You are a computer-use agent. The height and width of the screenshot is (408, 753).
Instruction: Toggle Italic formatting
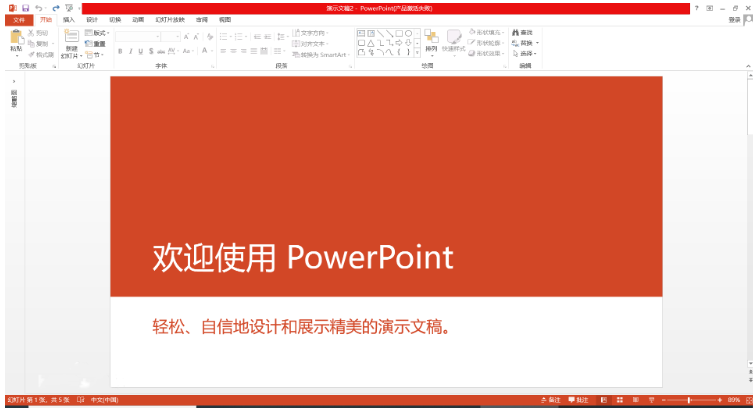(129, 50)
